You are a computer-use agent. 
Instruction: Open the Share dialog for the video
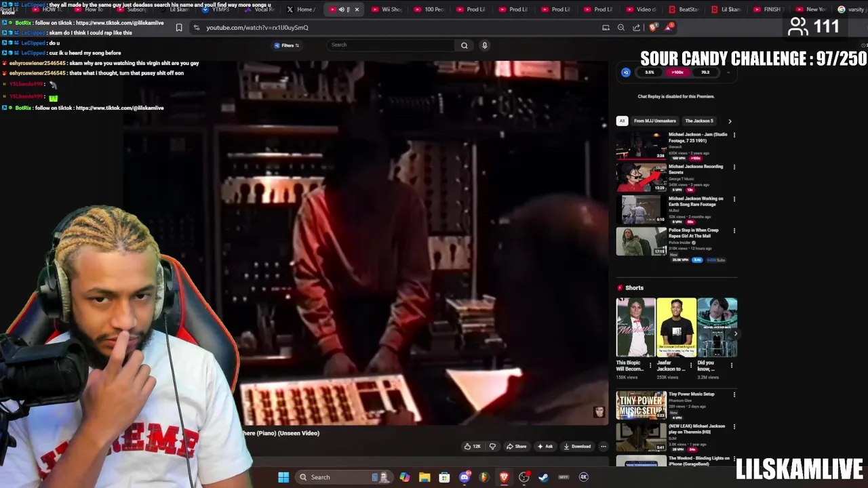coord(517,446)
